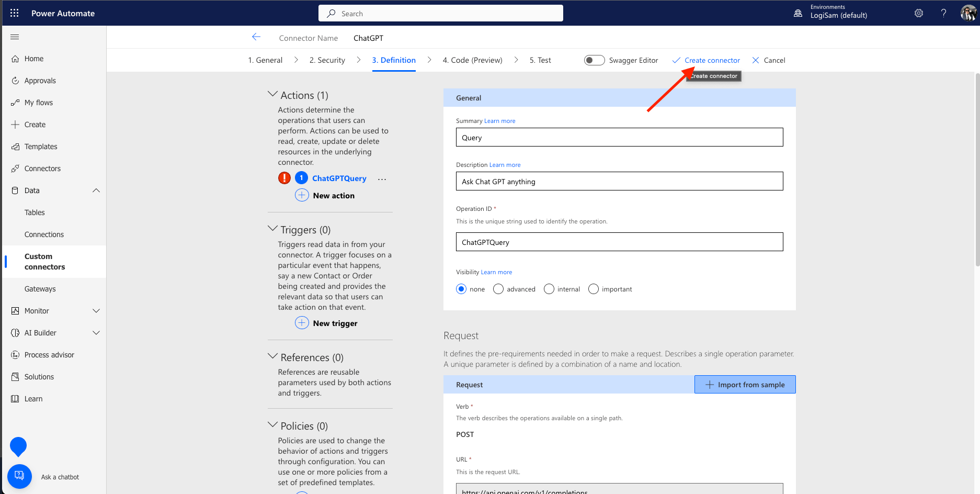Open Approvals from the sidebar icon
The image size is (980, 494).
15,81
